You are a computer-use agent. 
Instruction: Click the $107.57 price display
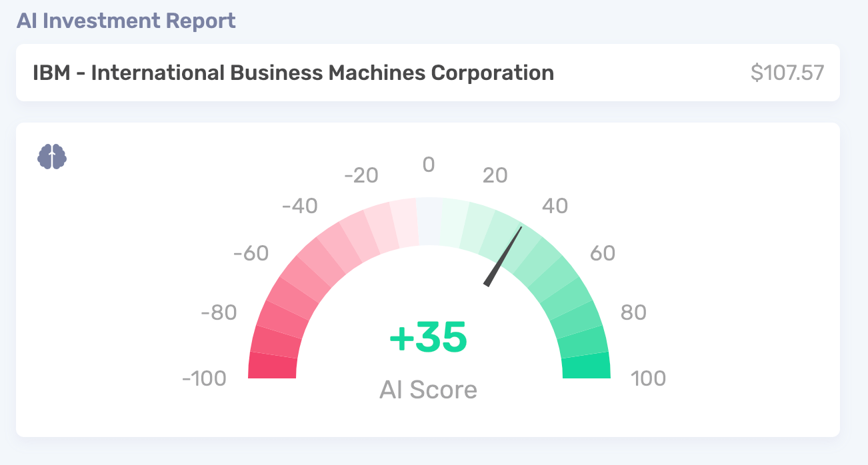(787, 72)
